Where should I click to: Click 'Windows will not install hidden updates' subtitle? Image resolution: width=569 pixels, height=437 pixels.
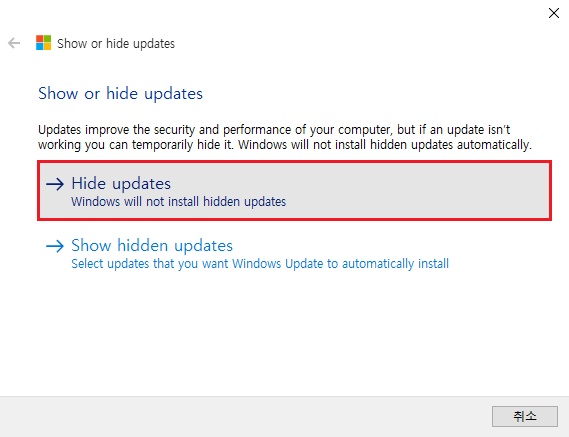point(179,201)
